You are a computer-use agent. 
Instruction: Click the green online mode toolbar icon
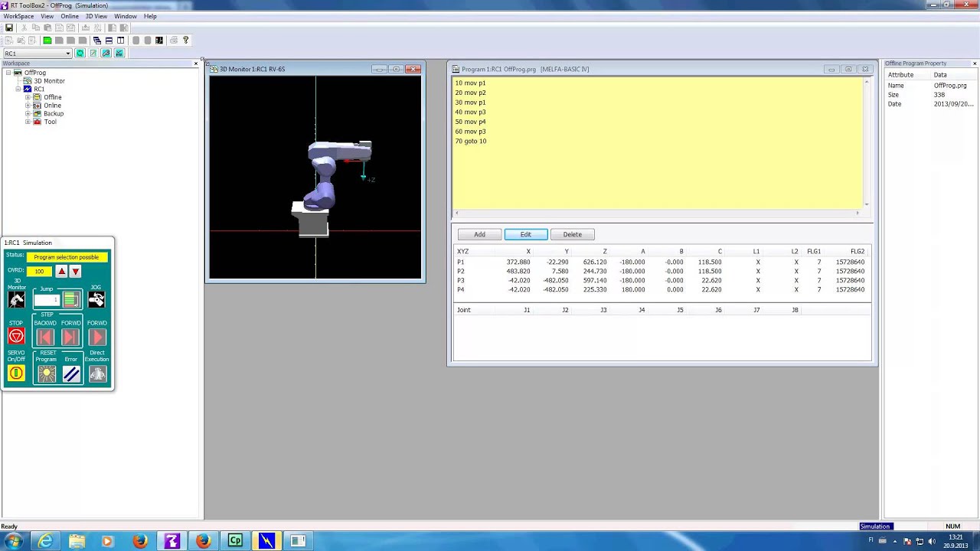click(x=47, y=41)
